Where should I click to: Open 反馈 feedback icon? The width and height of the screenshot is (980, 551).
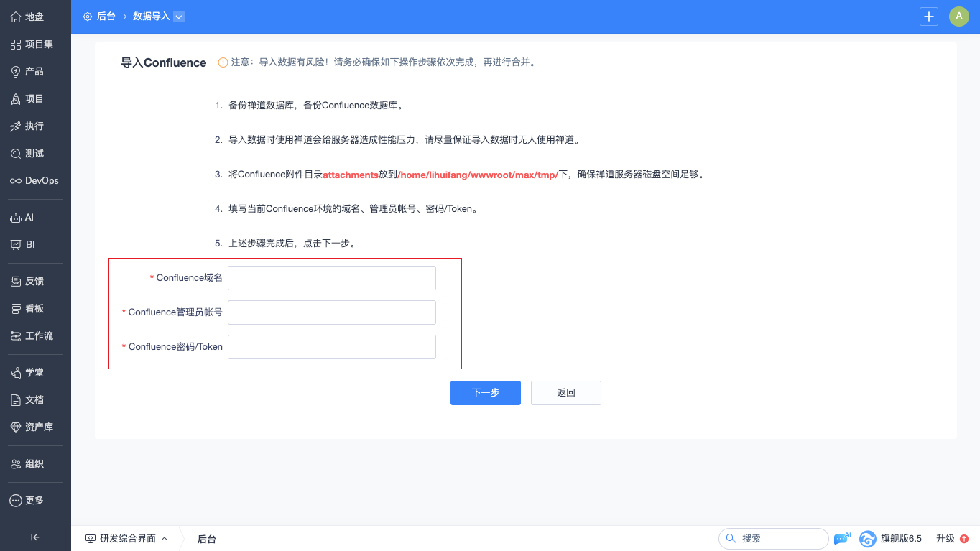coord(16,281)
